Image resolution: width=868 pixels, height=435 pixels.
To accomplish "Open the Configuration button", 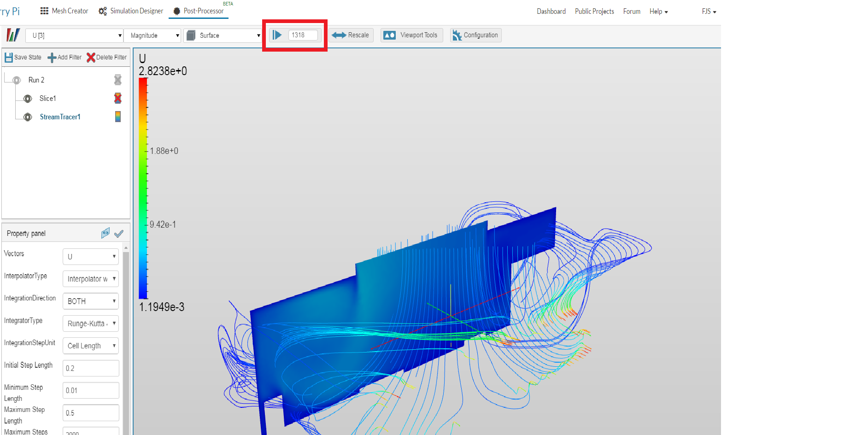I will (475, 35).
